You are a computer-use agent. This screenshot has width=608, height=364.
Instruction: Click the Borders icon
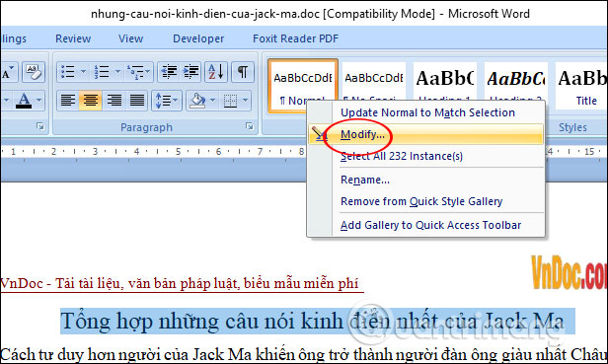(x=230, y=101)
